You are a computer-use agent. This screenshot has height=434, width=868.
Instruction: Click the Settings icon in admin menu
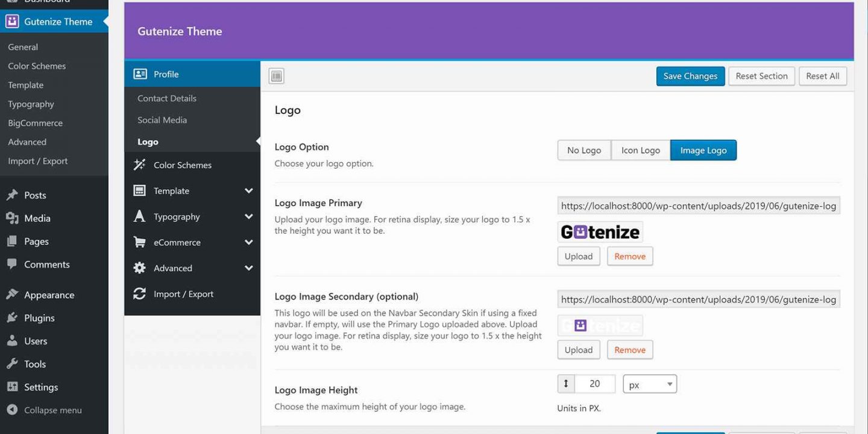[12, 387]
